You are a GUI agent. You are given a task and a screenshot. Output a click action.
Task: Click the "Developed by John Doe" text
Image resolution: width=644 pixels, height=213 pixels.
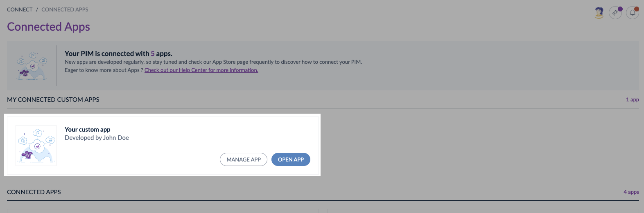[97, 138]
